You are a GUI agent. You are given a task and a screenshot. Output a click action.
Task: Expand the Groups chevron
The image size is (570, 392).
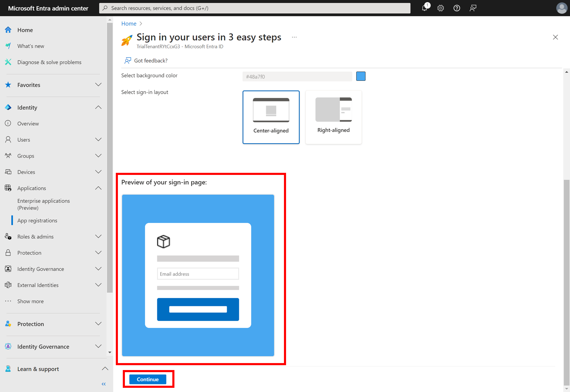coord(98,156)
